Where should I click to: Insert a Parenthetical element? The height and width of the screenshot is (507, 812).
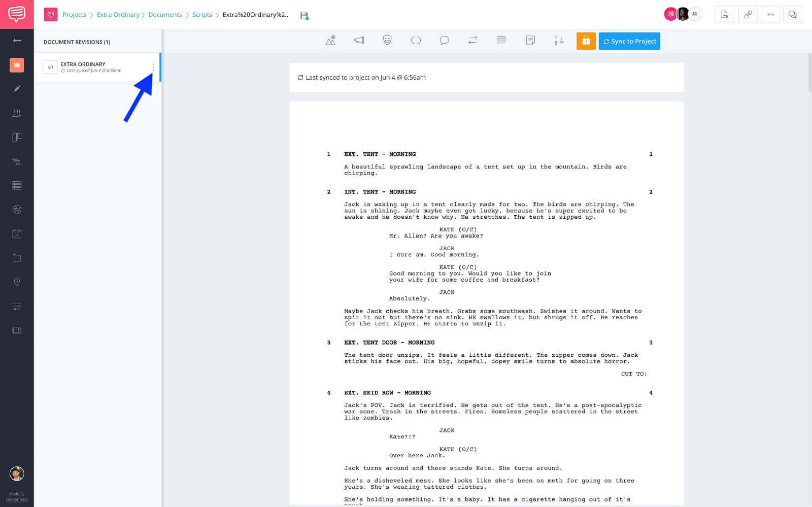coord(416,40)
